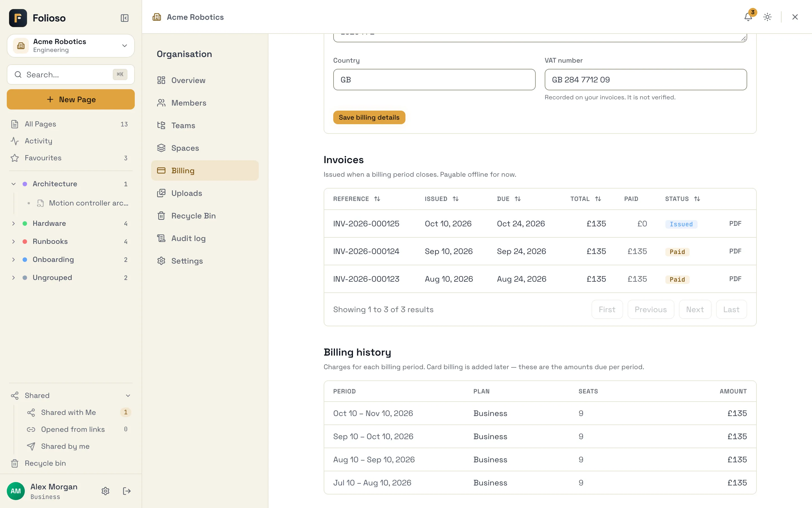
Task: Click the Next pagination button
Action: pos(695,309)
